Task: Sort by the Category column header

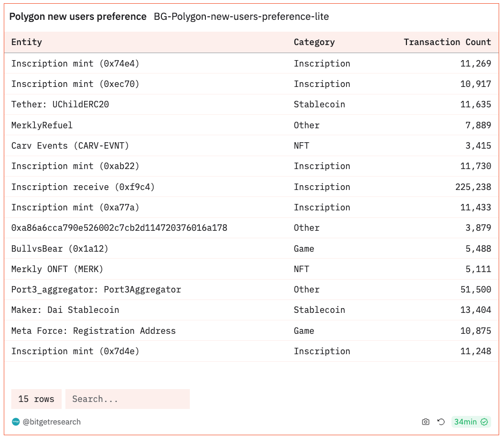Action: pyautogui.click(x=314, y=42)
